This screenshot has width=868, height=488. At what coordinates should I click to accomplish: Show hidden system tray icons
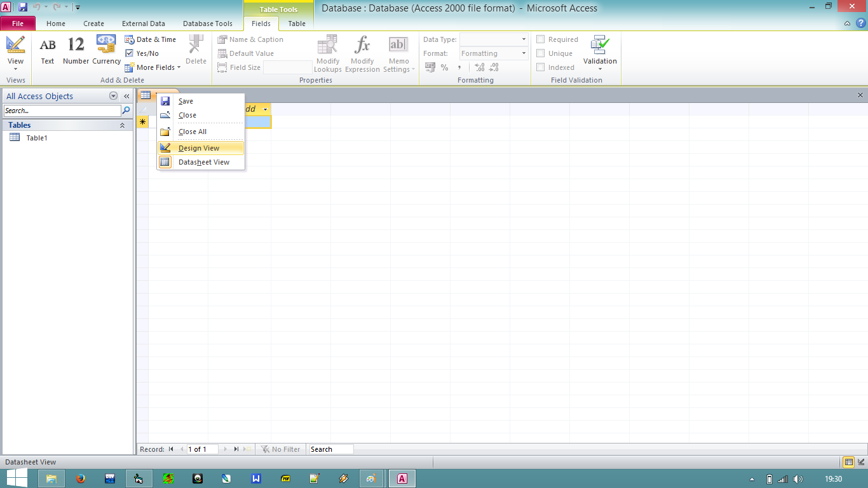coord(752,479)
